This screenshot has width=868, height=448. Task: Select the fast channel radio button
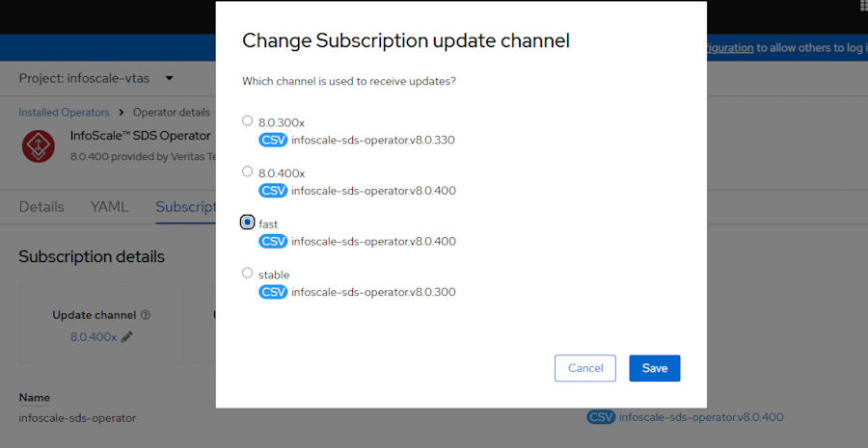248,222
